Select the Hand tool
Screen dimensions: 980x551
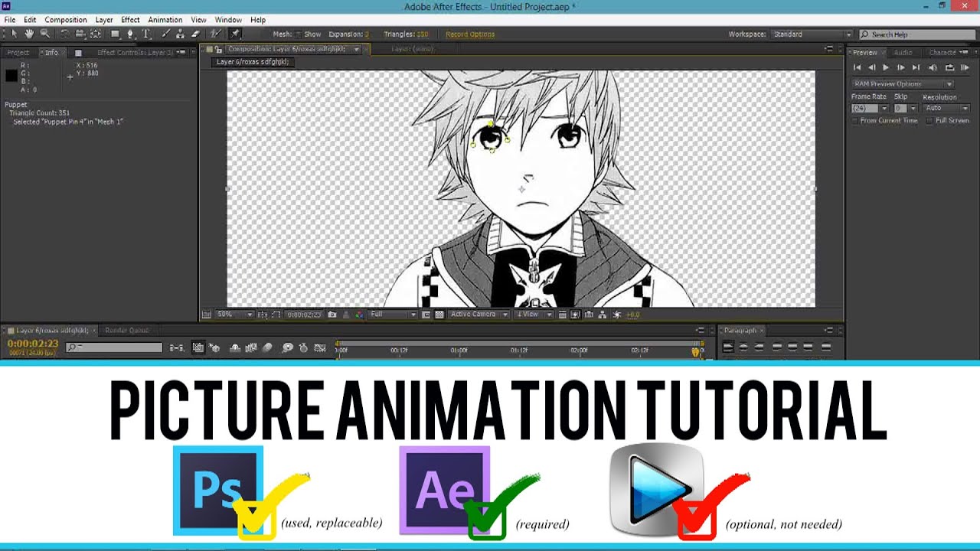[x=29, y=34]
